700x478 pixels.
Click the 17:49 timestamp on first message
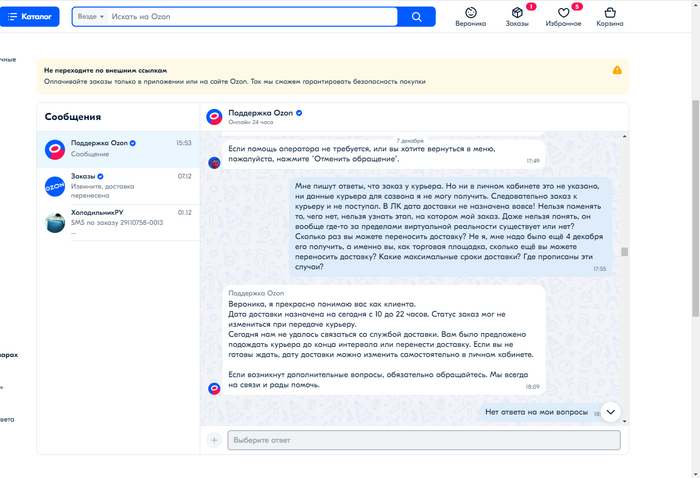(533, 161)
